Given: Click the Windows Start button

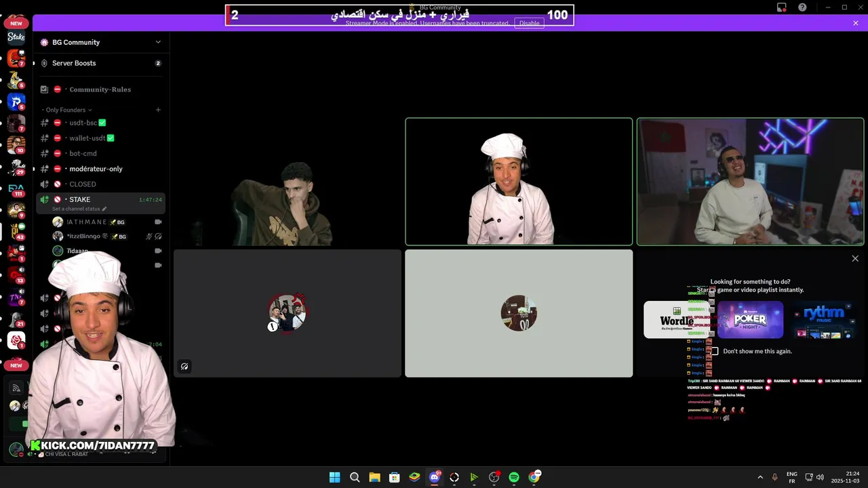Looking at the screenshot, I should click(334, 477).
